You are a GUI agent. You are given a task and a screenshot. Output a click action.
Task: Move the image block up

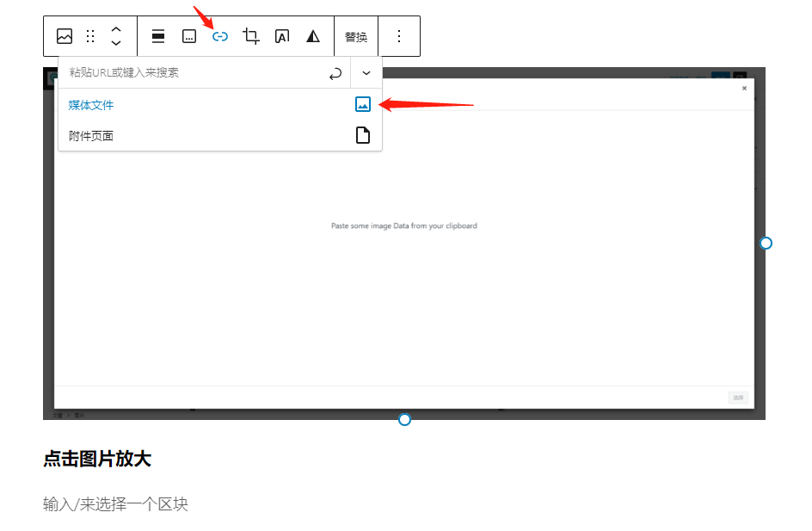(x=116, y=29)
